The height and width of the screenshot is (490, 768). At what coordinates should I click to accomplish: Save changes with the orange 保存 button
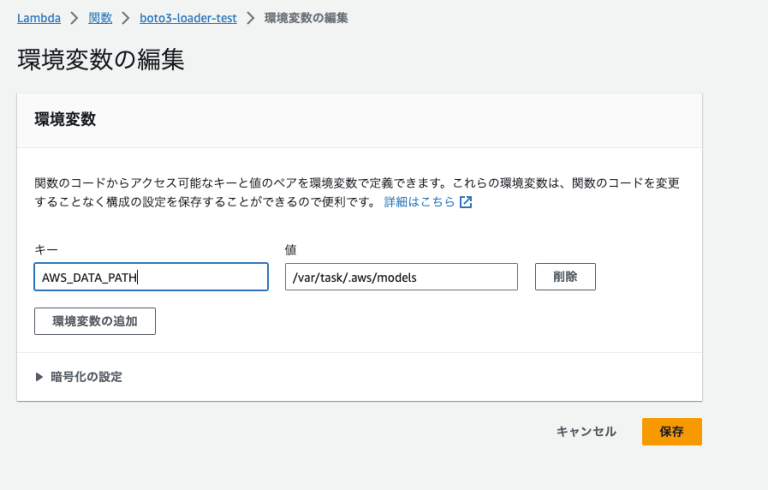[672, 432]
